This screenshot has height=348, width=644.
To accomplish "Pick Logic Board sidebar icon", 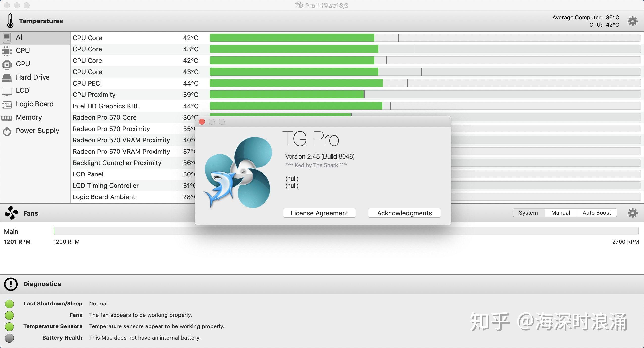I will [7, 105].
